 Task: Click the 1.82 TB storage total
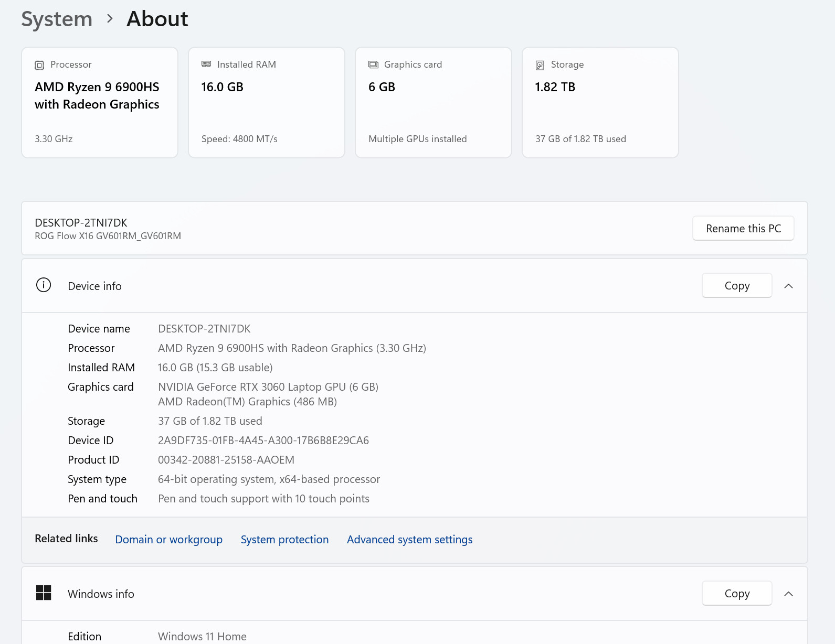pos(555,87)
